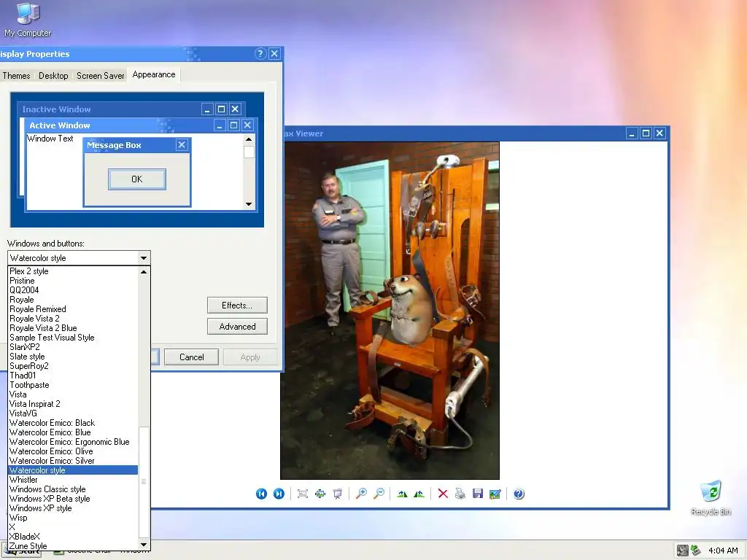
Task: Zoom in with the magnifier plus icon
Action: pyautogui.click(x=362, y=494)
